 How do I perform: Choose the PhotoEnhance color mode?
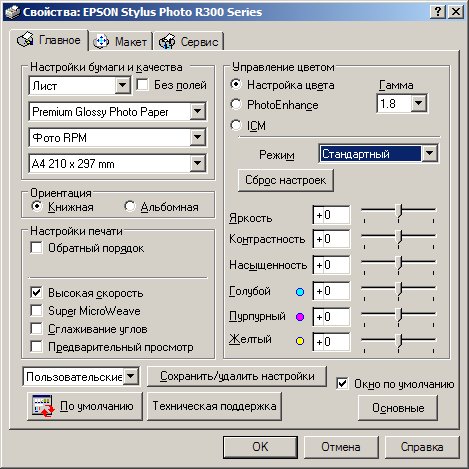tap(236, 105)
